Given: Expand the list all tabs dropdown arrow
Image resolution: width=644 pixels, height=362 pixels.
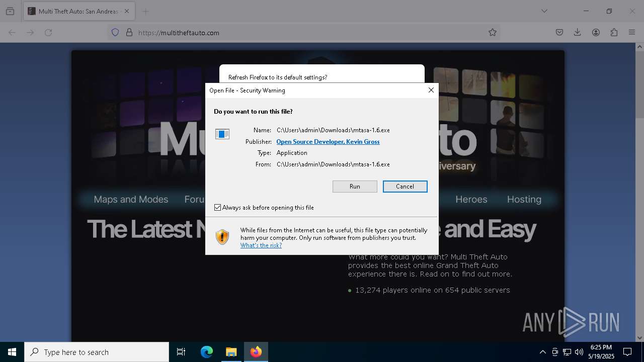Looking at the screenshot, I should click(x=544, y=11).
